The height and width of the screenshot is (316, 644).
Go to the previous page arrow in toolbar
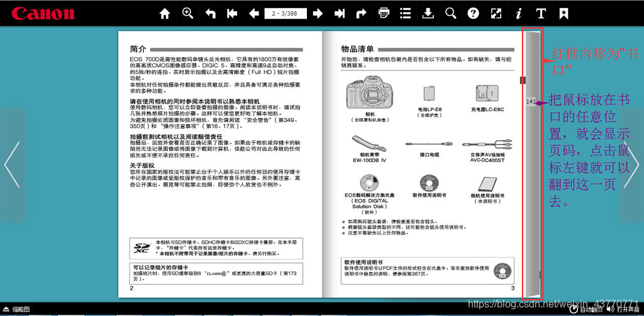click(x=254, y=14)
